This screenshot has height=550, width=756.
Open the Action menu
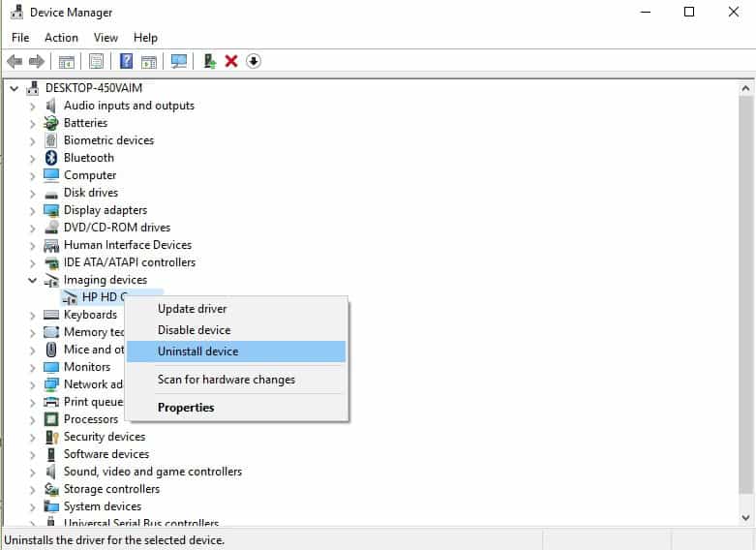coord(61,38)
